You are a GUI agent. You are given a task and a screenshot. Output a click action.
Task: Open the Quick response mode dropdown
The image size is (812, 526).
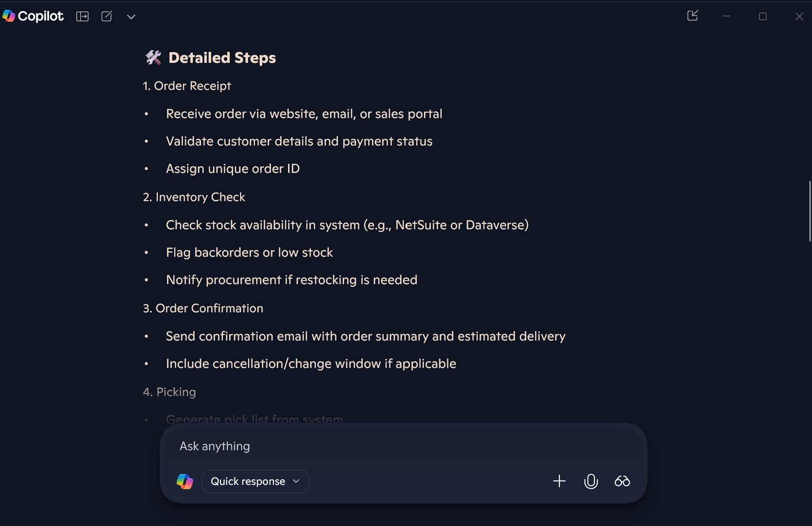(x=255, y=481)
